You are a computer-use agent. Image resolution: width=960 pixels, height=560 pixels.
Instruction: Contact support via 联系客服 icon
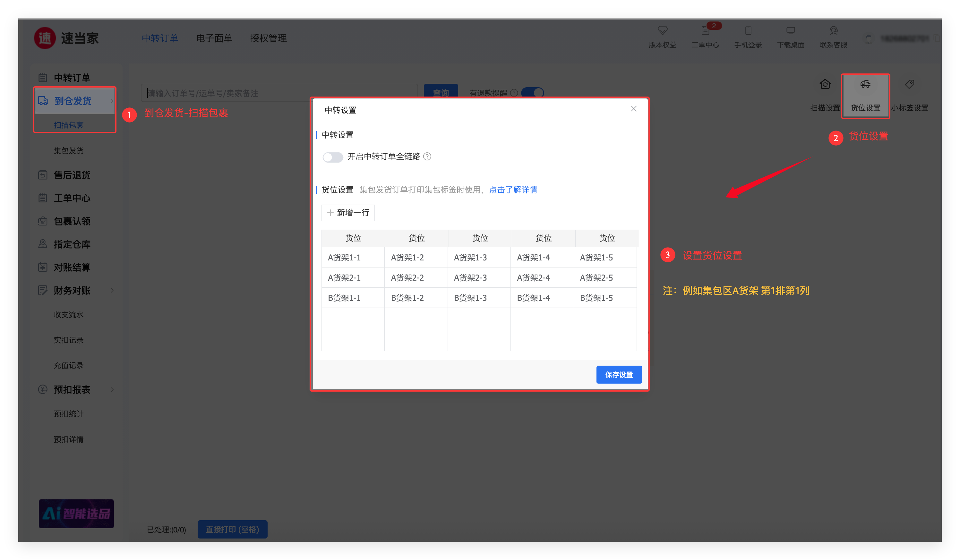(x=833, y=31)
